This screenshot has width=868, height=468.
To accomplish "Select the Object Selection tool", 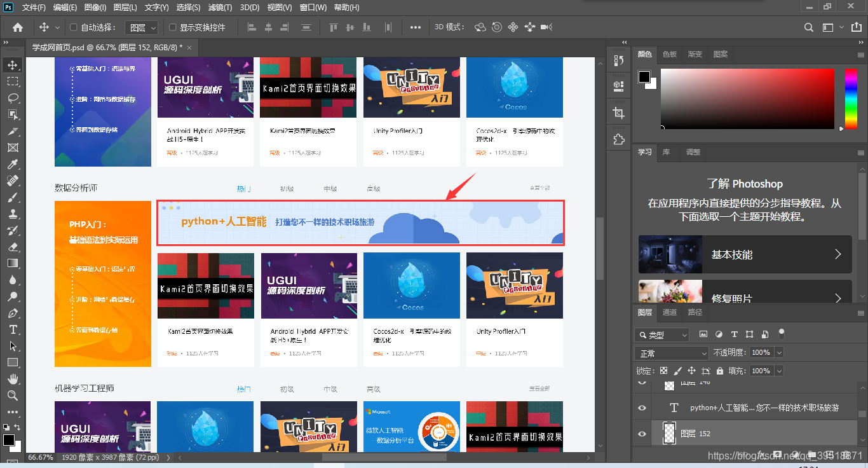I will pos(13,114).
